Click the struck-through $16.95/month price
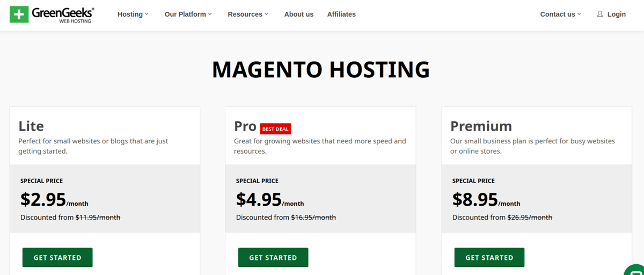Screen dimensions: 644x275 click(x=313, y=218)
